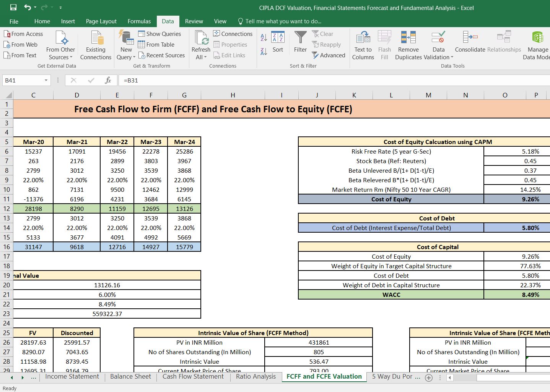This screenshot has height=392, width=550.
Task: Click the Insert Function fx icon
Action: pyautogui.click(x=108, y=80)
